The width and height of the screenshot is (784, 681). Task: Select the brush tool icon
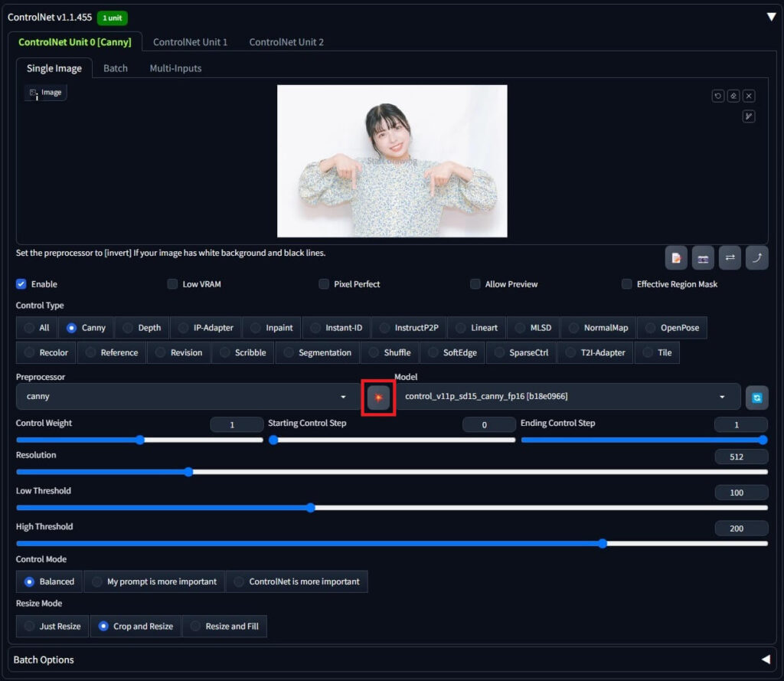(x=749, y=116)
